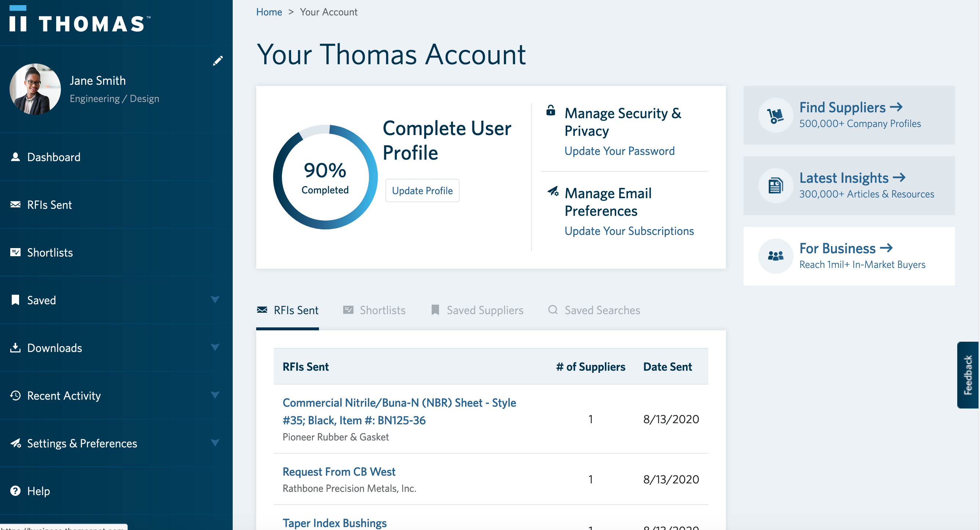
Task: Click the Help question mark icon
Action: click(x=15, y=491)
